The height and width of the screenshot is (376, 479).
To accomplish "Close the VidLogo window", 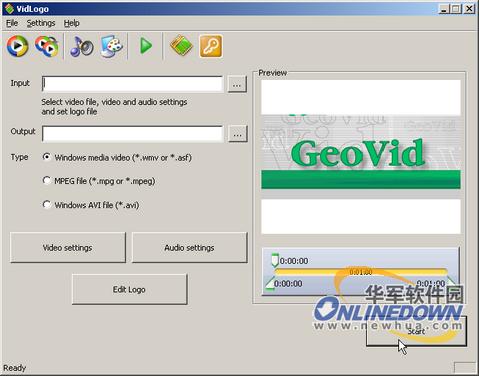I will 469,9.
